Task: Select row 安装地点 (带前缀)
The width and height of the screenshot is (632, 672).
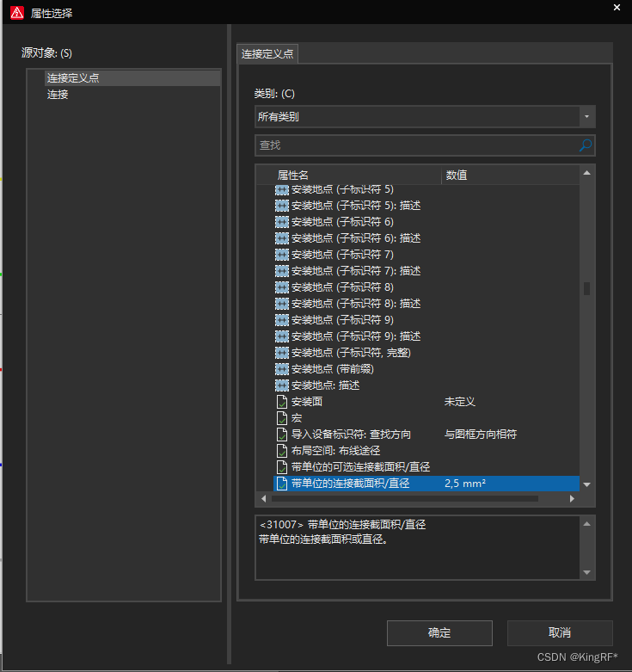Action: (426, 369)
